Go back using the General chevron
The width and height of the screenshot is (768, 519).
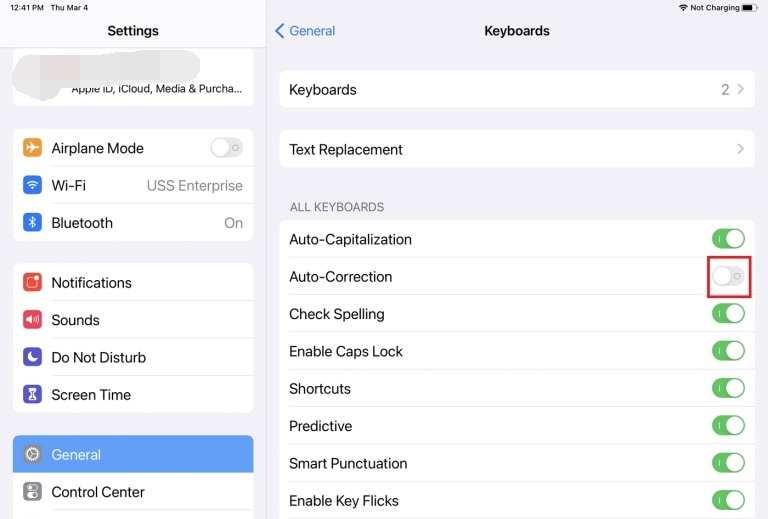[281, 31]
